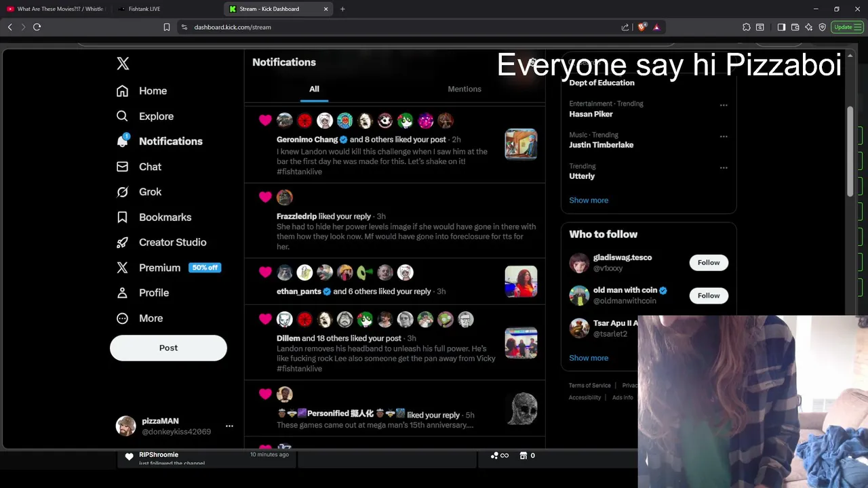Click the bookmark icon beside address bar
Image resolution: width=868 pixels, height=488 pixels.
tap(167, 27)
